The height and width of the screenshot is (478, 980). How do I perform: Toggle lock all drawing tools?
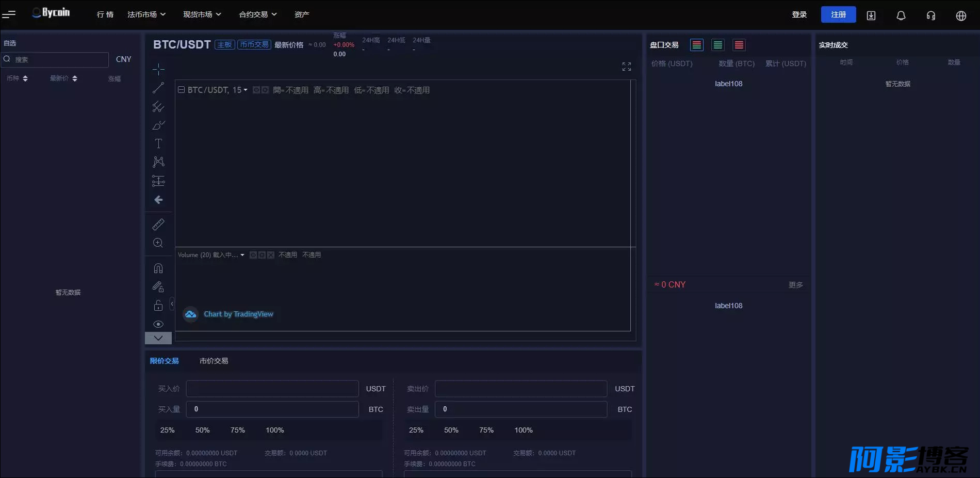point(158,306)
